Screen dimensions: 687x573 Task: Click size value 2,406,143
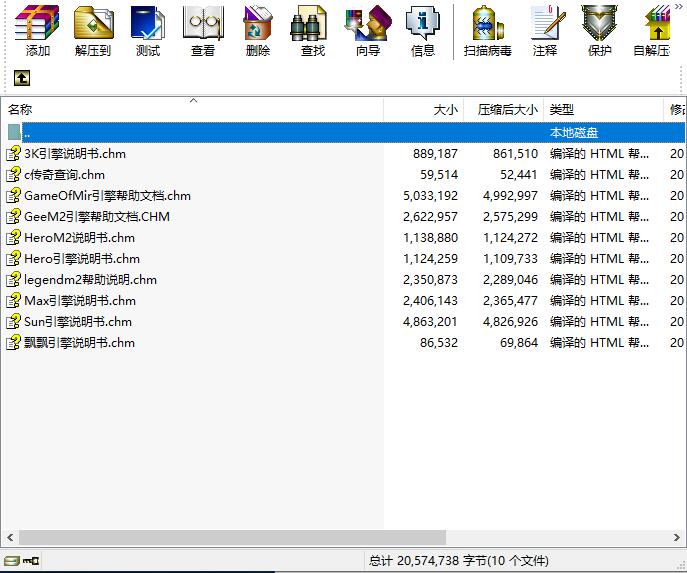(430, 301)
